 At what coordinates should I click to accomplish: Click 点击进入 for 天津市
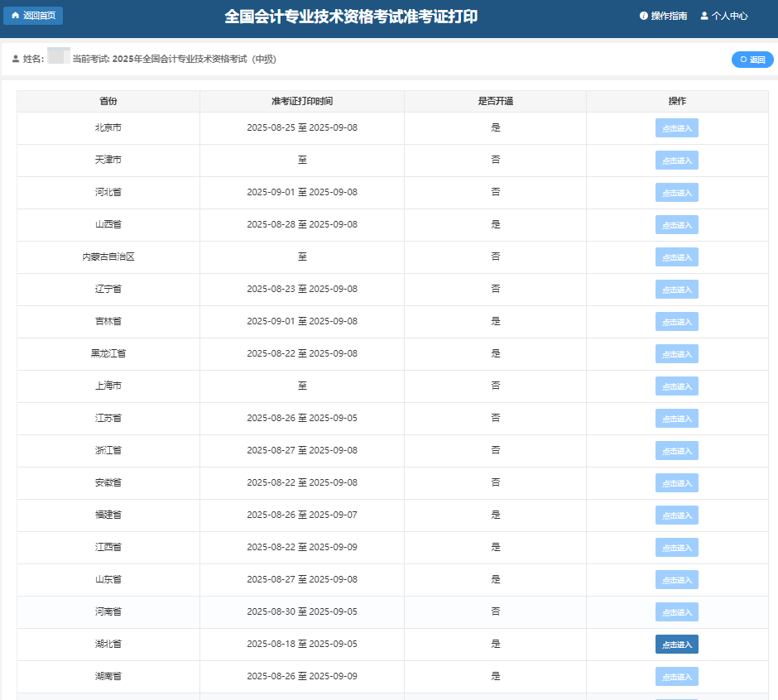click(676, 160)
